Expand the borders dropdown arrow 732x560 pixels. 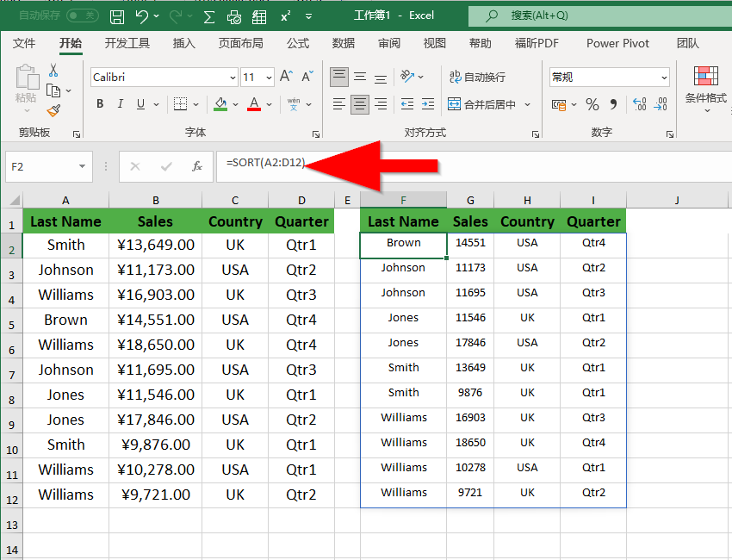[196, 104]
